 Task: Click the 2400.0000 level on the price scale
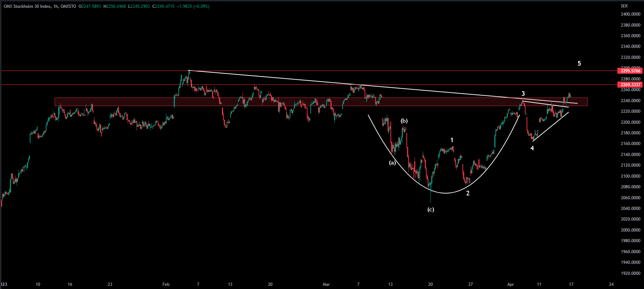pyautogui.click(x=631, y=14)
